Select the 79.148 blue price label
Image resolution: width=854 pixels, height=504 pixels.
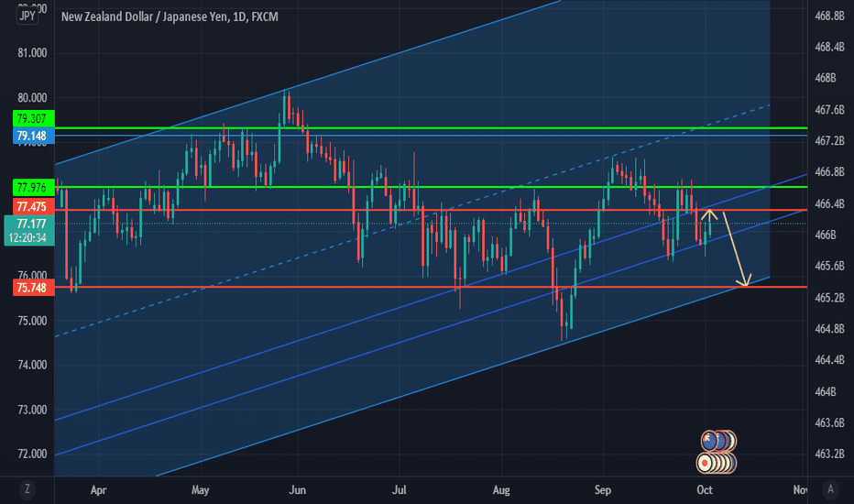[33, 135]
